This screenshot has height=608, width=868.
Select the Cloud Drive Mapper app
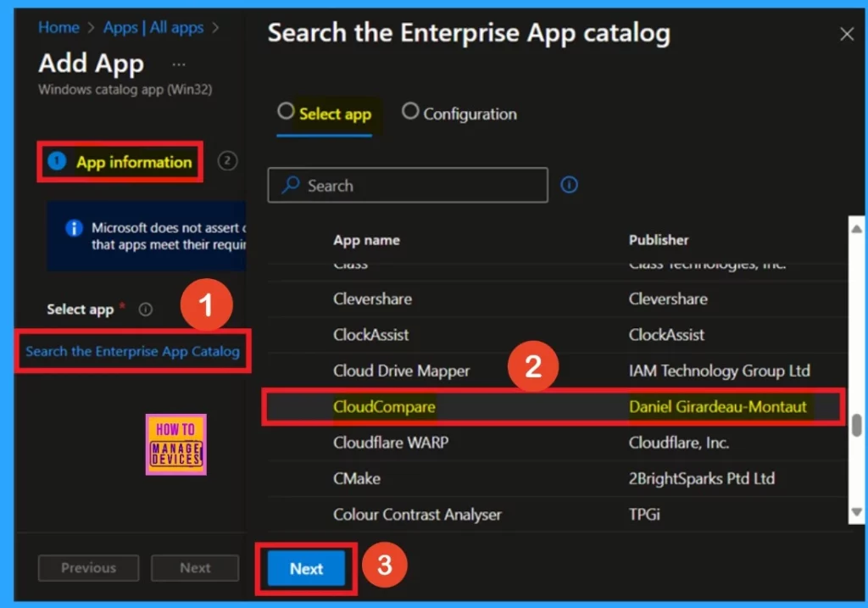click(x=557, y=371)
